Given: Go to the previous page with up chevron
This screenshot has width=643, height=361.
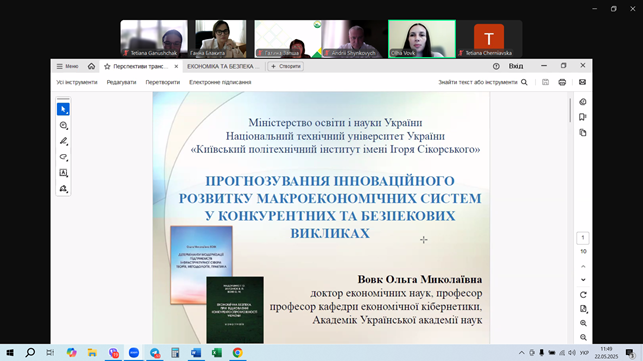Looking at the screenshot, I should coord(583,267).
